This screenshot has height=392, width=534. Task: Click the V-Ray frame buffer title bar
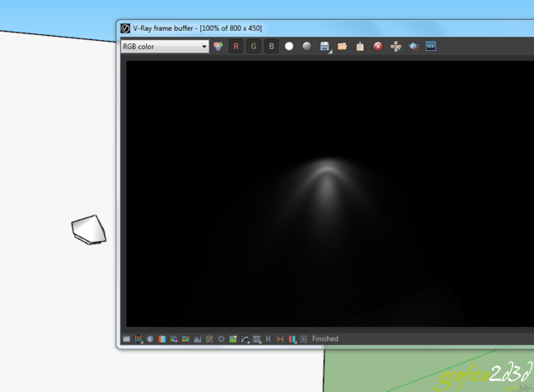click(x=327, y=28)
